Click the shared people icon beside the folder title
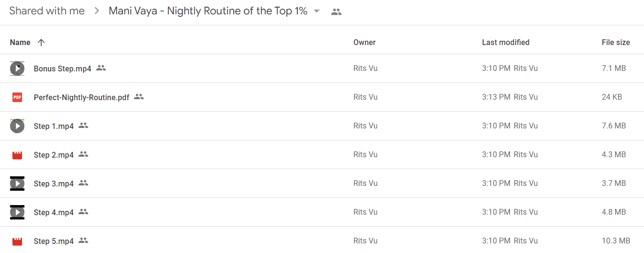The width and height of the screenshot is (644, 253). (337, 12)
